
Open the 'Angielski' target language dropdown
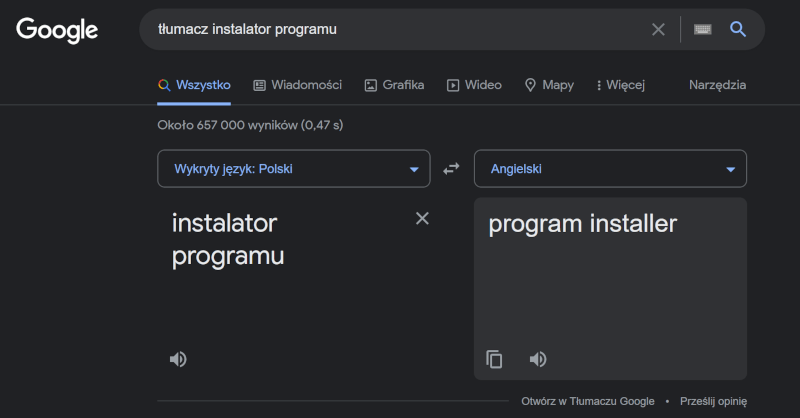610,169
